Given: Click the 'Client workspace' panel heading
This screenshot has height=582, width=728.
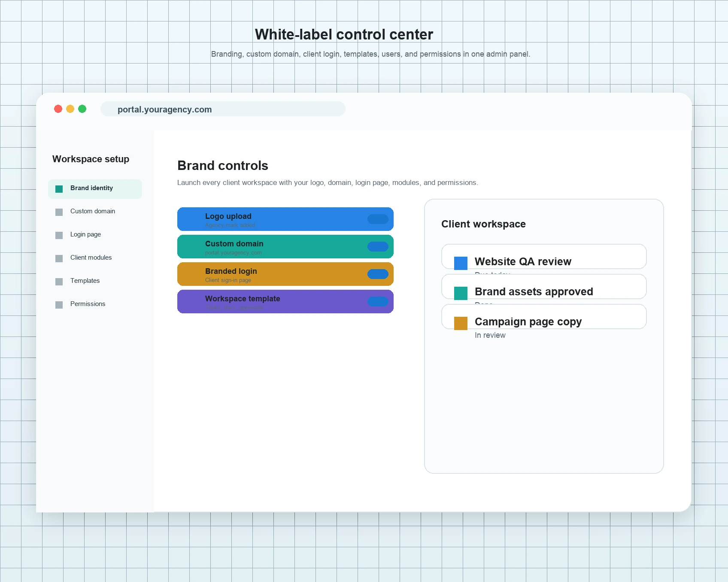Looking at the screenshot, I should click(x=483, y=224).
